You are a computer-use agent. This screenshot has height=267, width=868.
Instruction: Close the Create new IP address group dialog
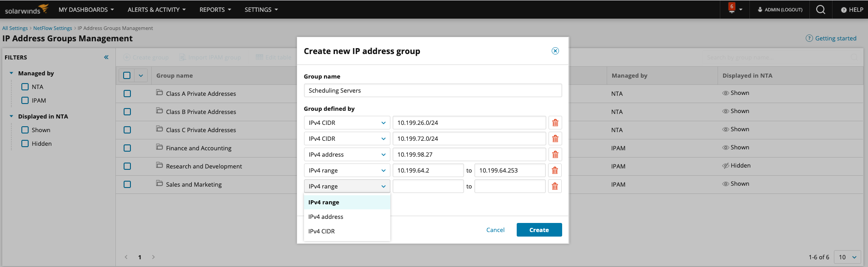pyautogui.click(x=555, y=51)
